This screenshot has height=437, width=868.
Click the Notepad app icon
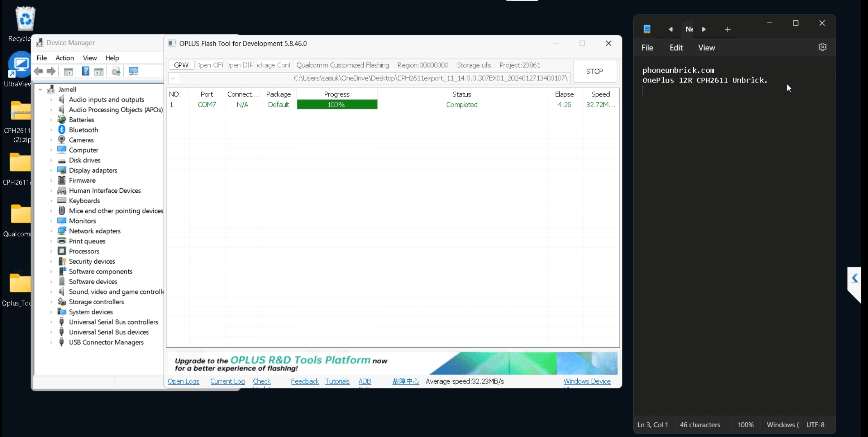coord(647,29)
